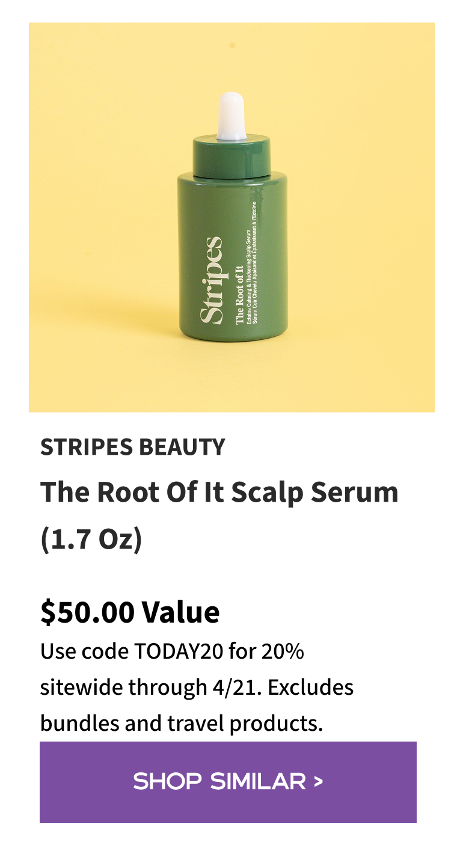Screen dimensions: 469x868
Task: Select the serum bottle cap collar
Action: coord(231,155)
